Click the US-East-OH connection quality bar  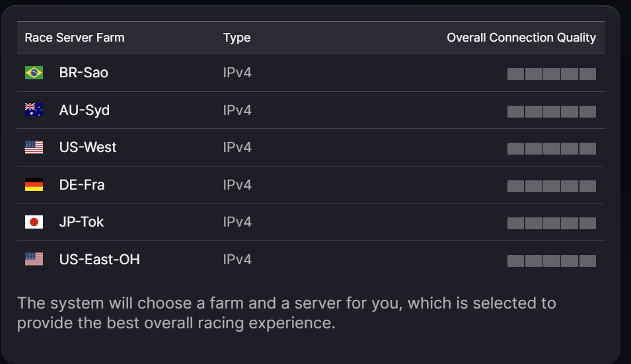click(552, 261)
